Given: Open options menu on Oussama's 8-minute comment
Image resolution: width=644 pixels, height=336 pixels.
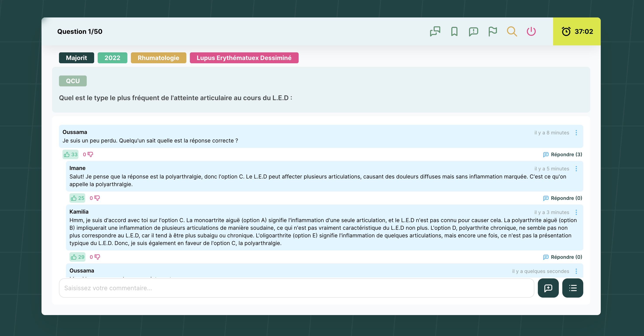Looking at the screenshot, I should [x=576, y=133].
